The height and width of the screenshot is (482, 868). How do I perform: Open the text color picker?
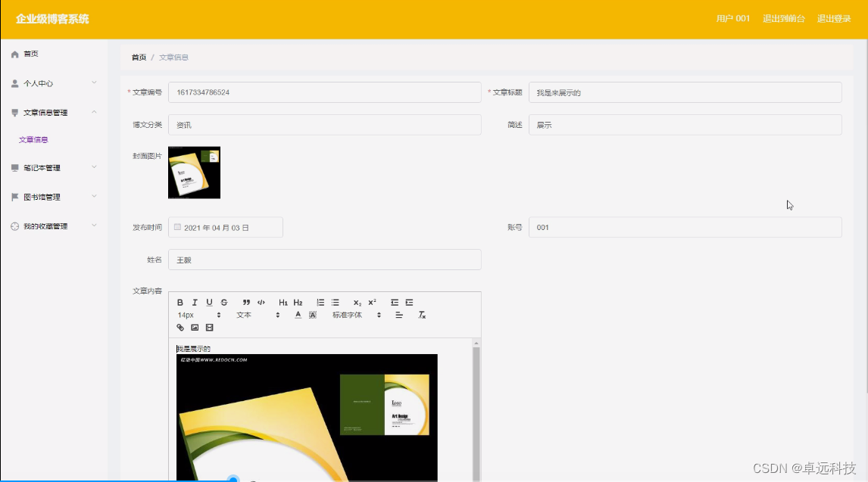pos(298,315)
